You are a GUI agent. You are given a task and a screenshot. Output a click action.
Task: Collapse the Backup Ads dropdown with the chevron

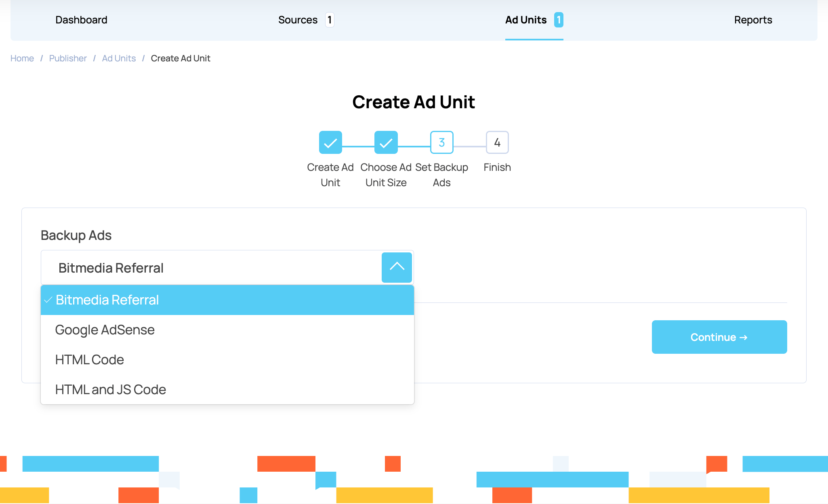pos(397,267)
